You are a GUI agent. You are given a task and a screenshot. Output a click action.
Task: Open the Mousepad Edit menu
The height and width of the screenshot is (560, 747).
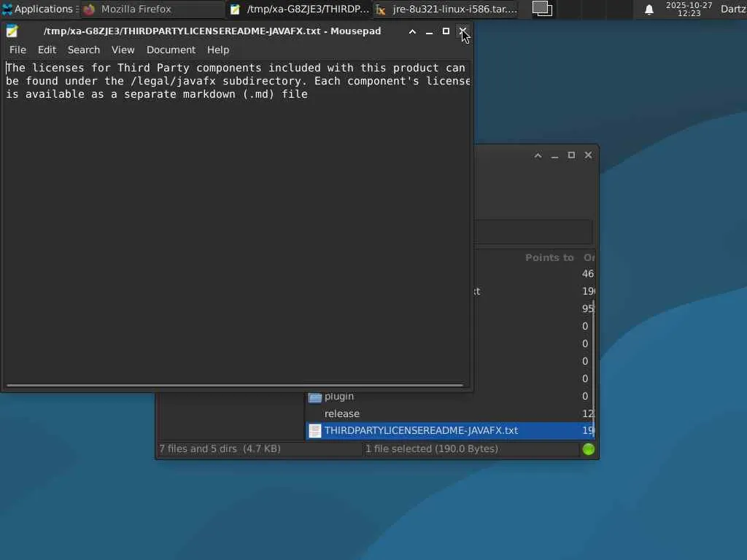[x=47, y=50]
